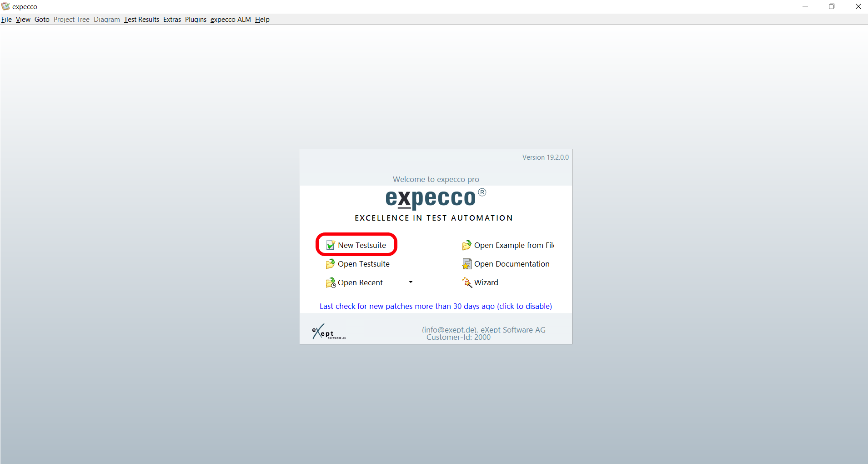Click the Open Recent folder clock icon
Screen dimensions: 868x464
click(x=331, y=283)
